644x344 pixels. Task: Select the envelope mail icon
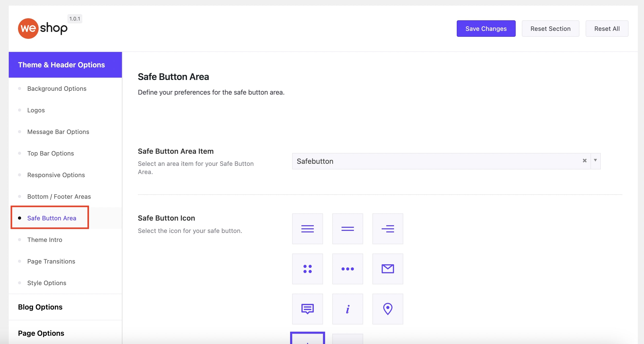(388, 269)
